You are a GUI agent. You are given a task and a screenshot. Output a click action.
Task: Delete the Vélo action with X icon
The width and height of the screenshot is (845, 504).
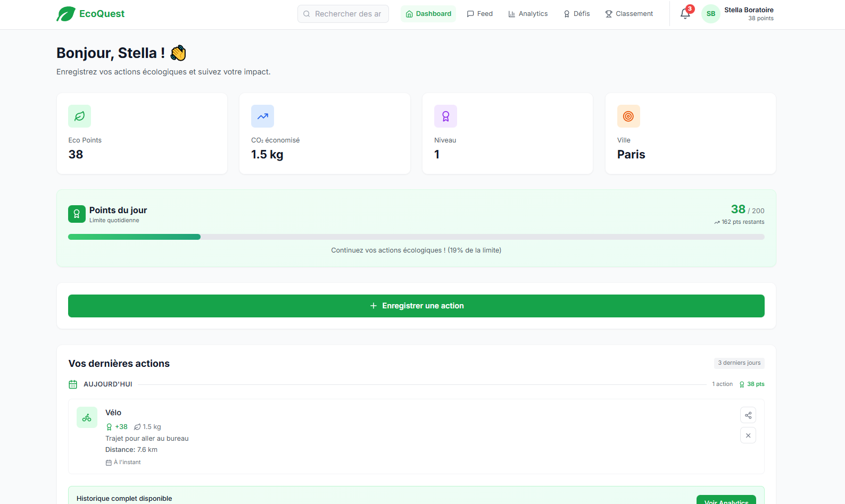(748, 435)
